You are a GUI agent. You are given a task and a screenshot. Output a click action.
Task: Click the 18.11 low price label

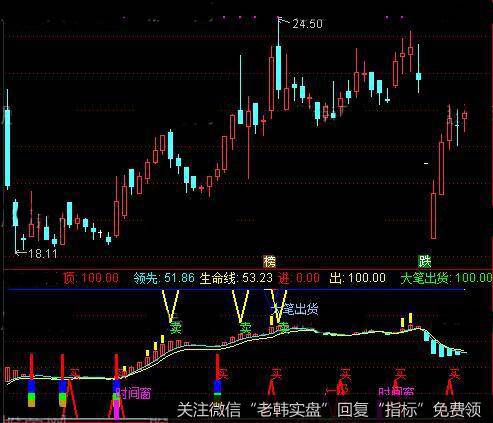pos(43,254)
